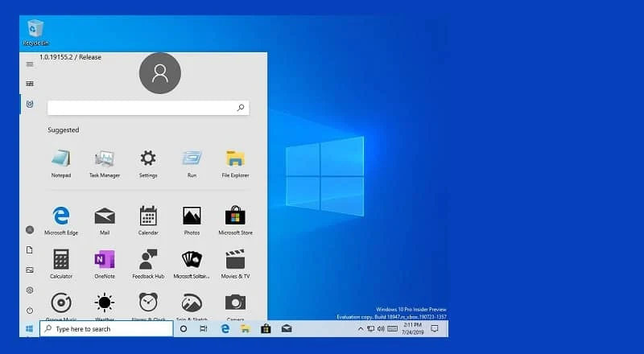
Task: Open Pictures from the Start sidebar
Action: tap(30, 270)
